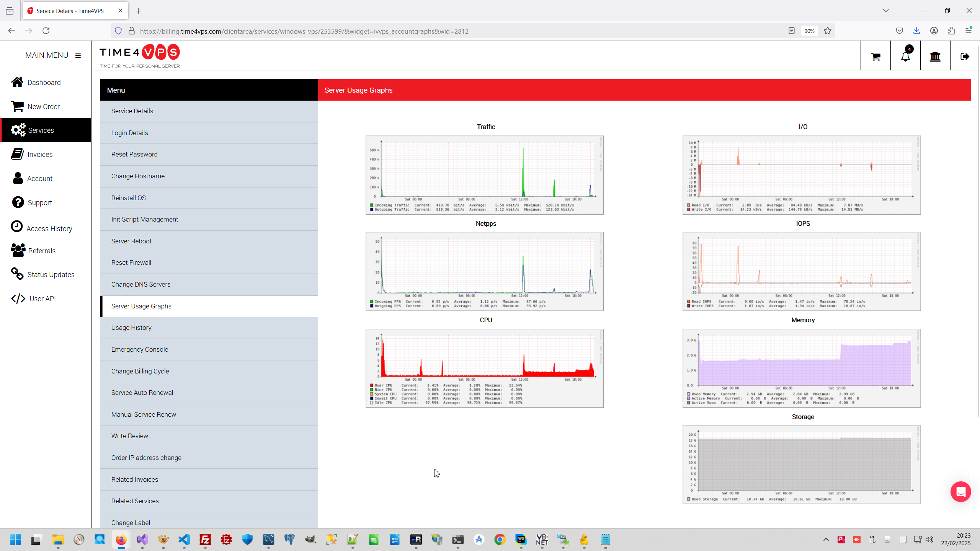
Task: Show hidden system tray icons
Action: tap(826, 540)
